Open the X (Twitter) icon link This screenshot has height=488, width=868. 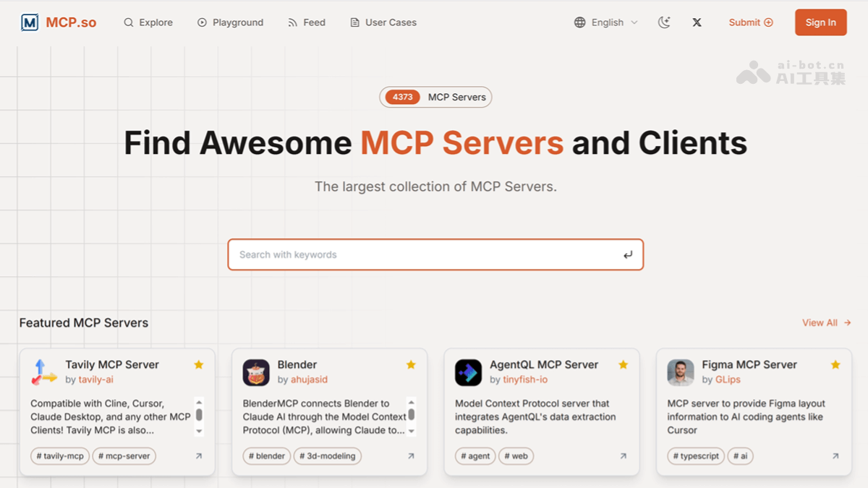(697, 22)
